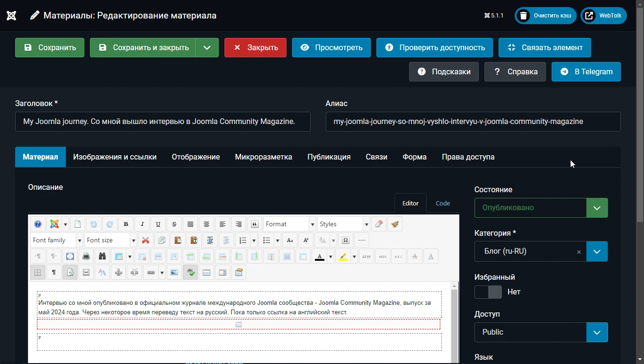Open the Изображения и ссылки tab
644x364 pixels.
pyautogui.click(x=115, y=157)
